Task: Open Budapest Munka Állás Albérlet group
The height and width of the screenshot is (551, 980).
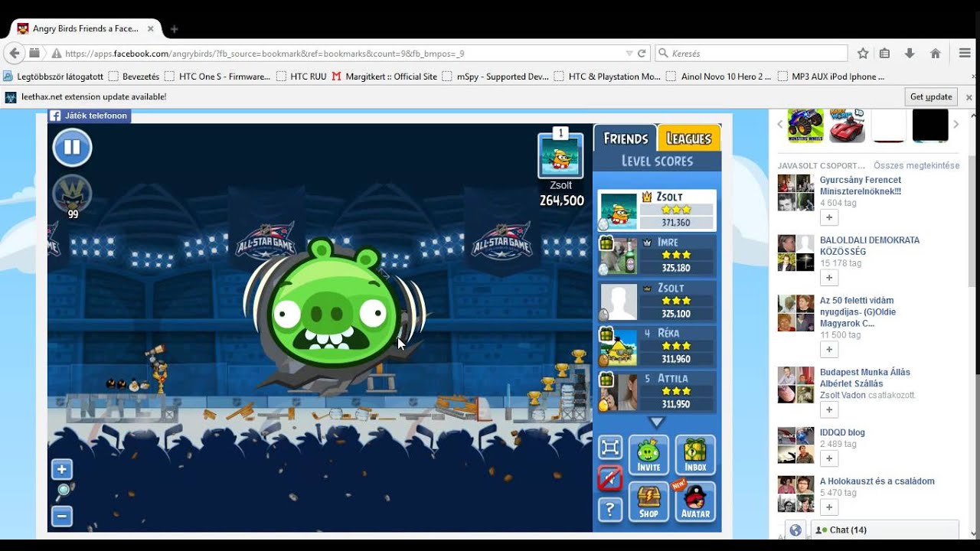Action: 865,378
